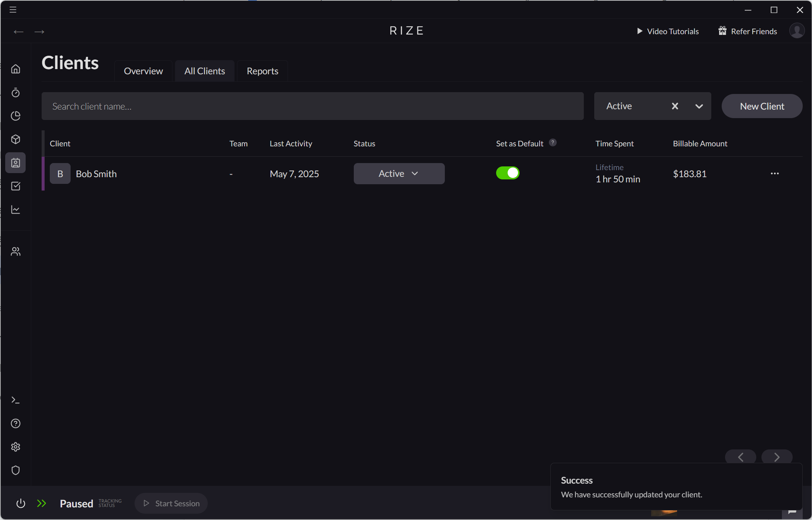Select the stopwatch Sessions icon in sidebar

[16, 93]
